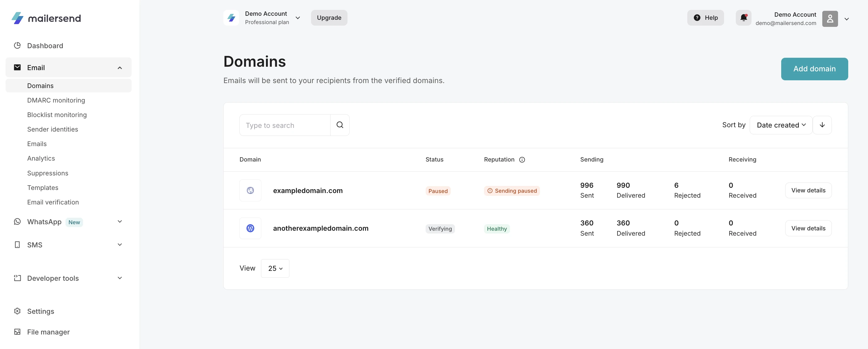View details for exampledomain.com

(808, 190)
